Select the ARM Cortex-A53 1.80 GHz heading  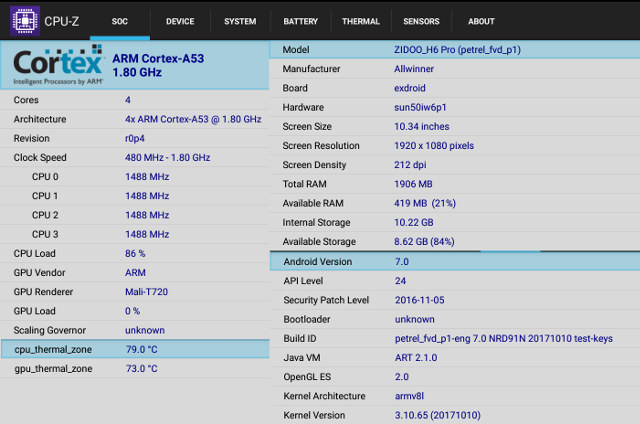coord(158,65)
